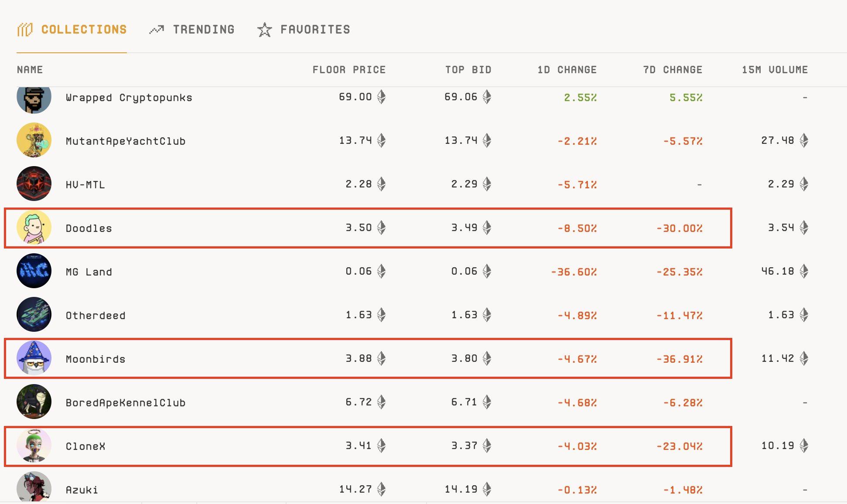Select the HV-MTL collection icon
This screenshot has height=504, width=847.
(34, 184)
